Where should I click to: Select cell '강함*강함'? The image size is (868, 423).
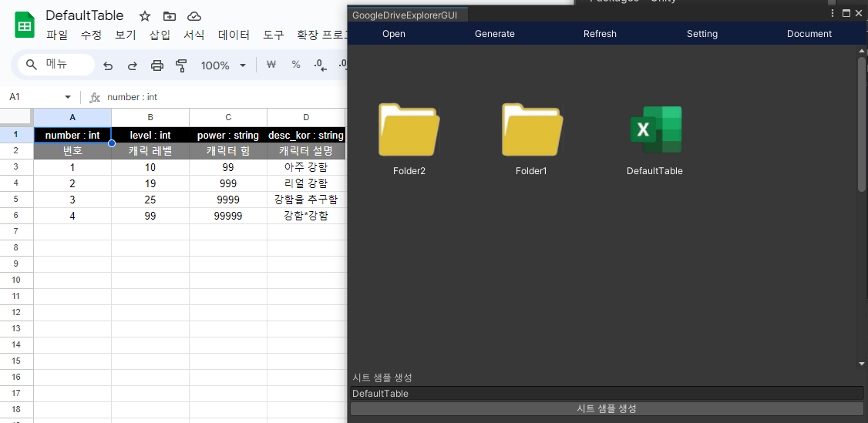(x=306, y=216)
